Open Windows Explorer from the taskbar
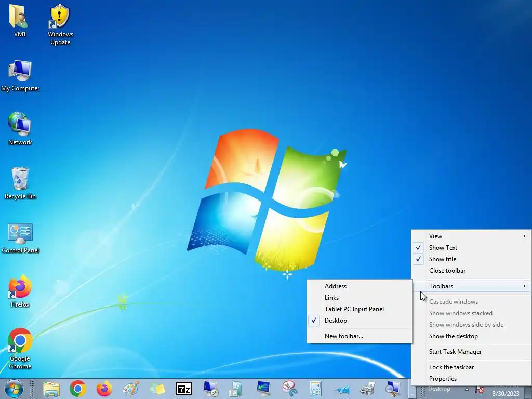The width and height of the screenshot is (532, 399). [51, 389]
